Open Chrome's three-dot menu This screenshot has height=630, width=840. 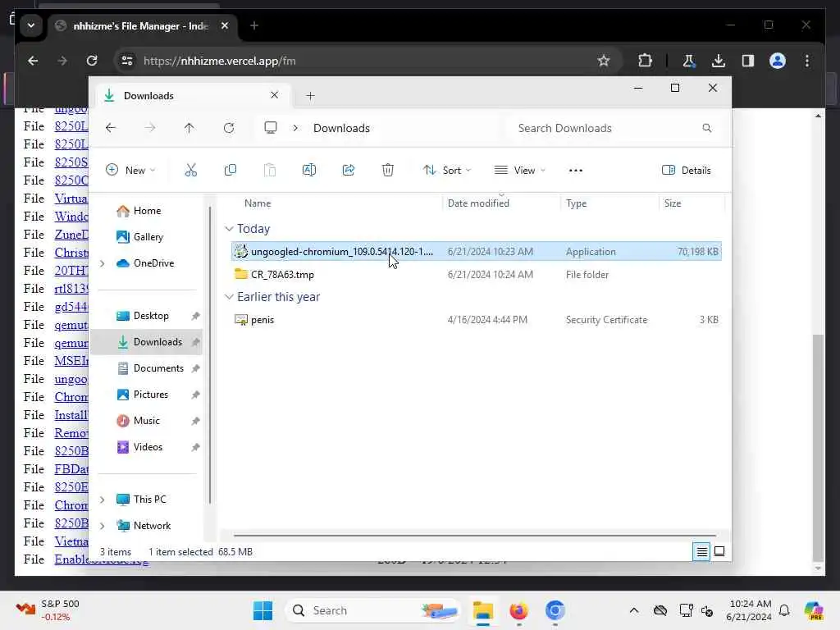coord(807,61)
